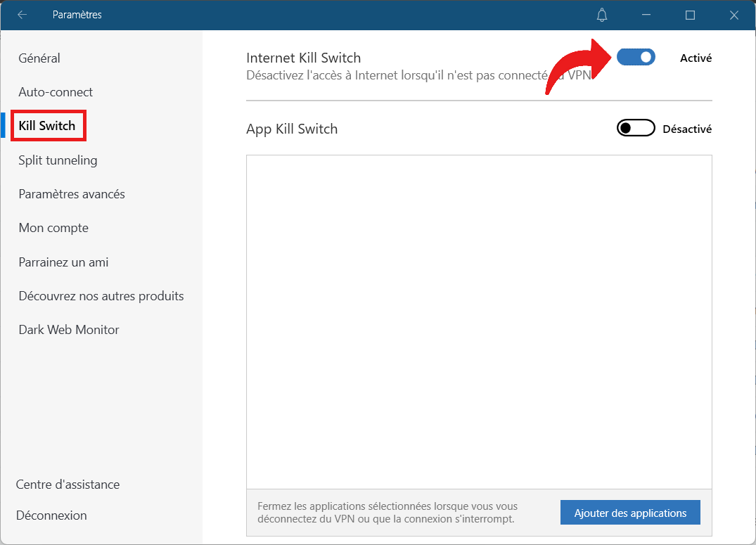Click the Internet Kill Switch heading
756x545 pixels.
pos(303,58)
